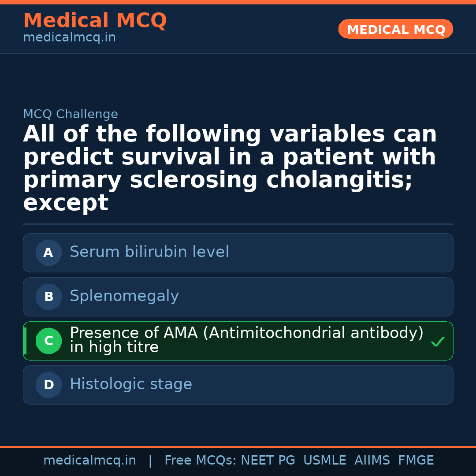Click "USMLE" in the footer
Screen dimensions: 476x476
325,461
